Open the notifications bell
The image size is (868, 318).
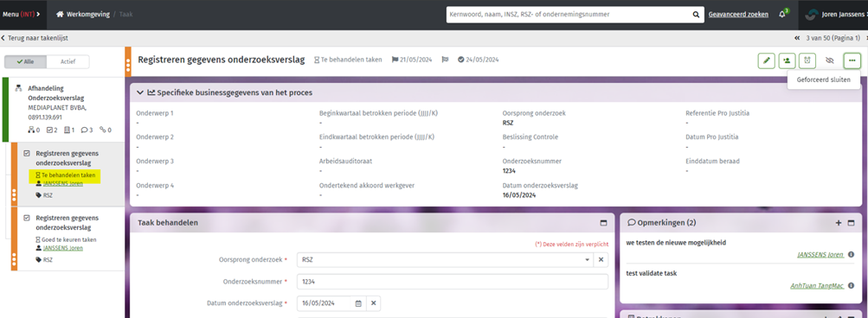pos(782,15)
